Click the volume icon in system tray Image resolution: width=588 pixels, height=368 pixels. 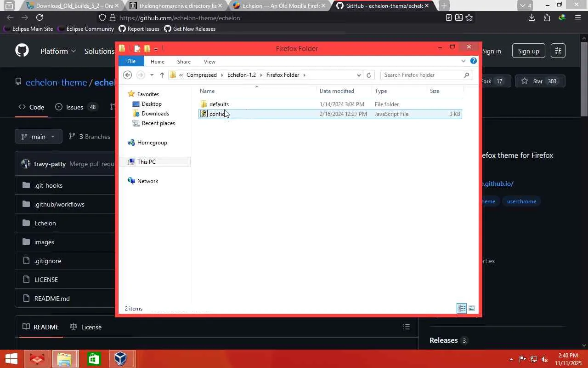click(x=545, y=359)
